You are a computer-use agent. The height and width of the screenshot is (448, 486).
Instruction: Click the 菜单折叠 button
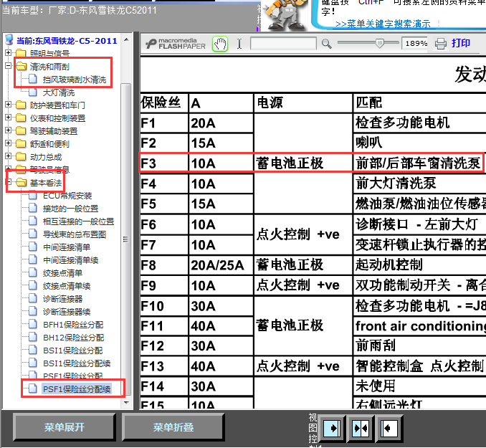coord(173,427)
